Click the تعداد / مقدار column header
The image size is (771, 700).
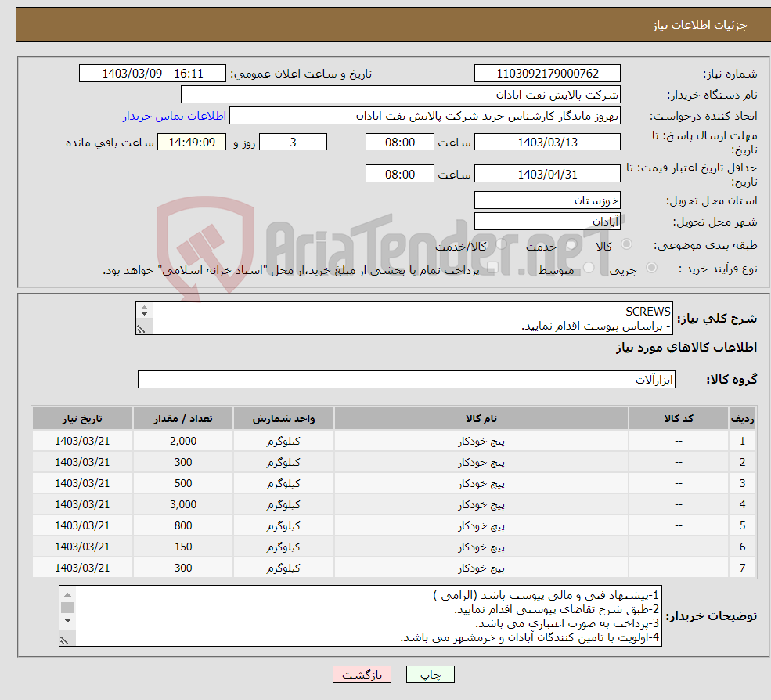pyautogui.click(x=183, y=418)
